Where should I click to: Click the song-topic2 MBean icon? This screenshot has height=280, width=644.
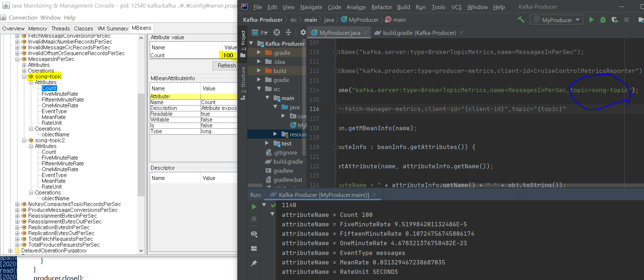tap(31, 140)
